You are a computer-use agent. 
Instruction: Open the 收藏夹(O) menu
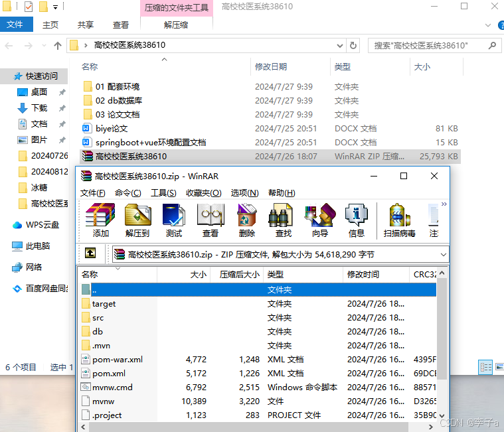tap(203, 193)
